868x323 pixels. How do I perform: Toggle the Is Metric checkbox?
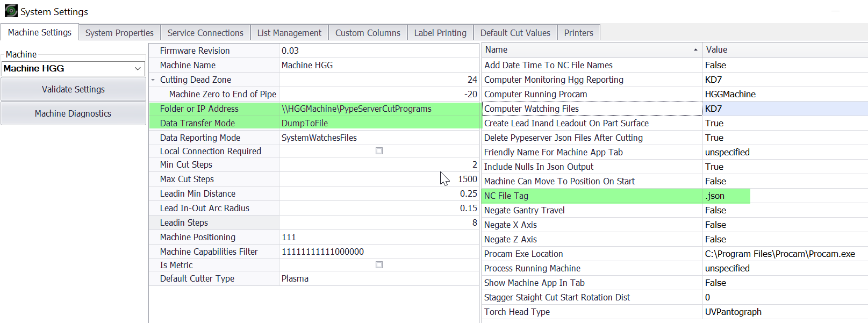click(x=379, y=265)
